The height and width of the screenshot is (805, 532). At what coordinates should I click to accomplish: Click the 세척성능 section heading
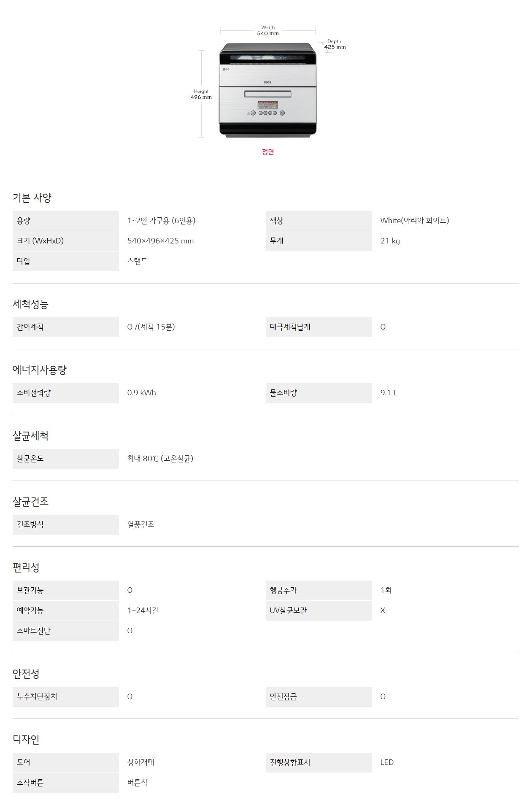tap(30, 304)
